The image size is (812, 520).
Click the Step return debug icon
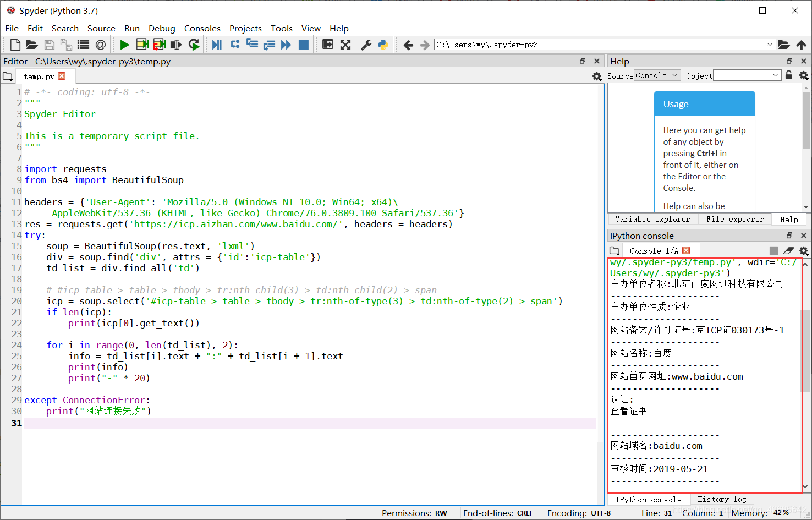click(x=269, y=45)
